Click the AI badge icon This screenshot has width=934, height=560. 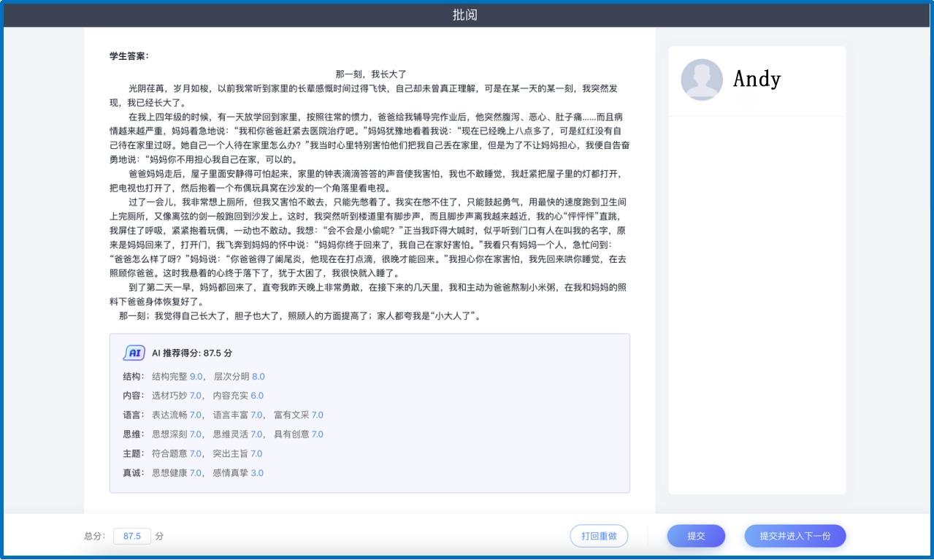pos(134,353)
